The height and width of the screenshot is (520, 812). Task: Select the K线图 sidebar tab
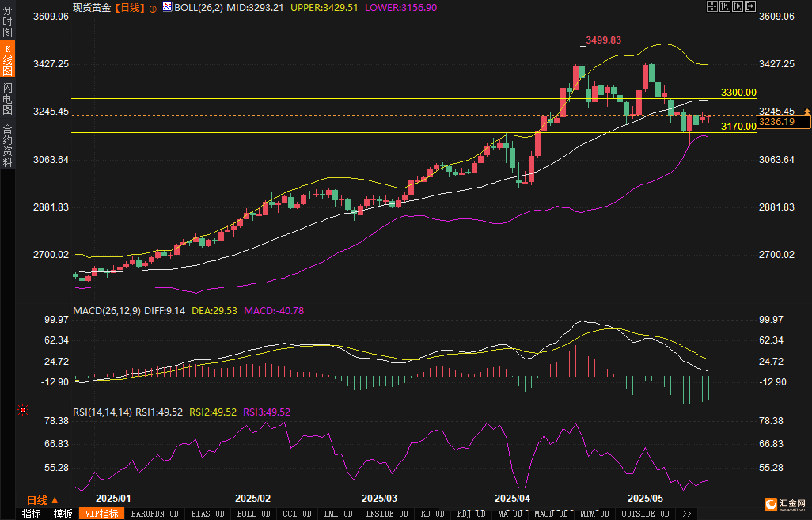point(8,59)
